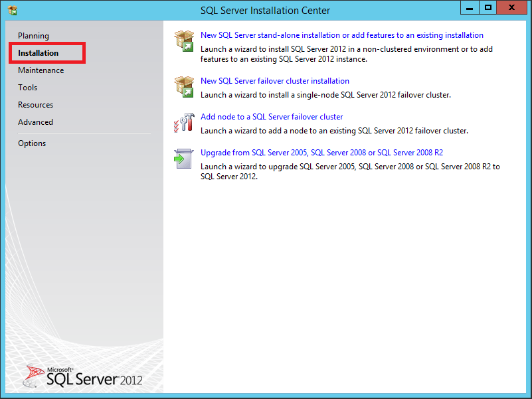
Task: Select Installation in the left sidebar
Action: [x=39, y=53]
